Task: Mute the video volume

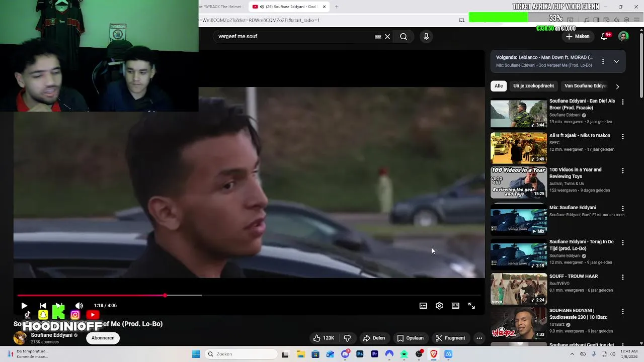Action: click(79, 306)
